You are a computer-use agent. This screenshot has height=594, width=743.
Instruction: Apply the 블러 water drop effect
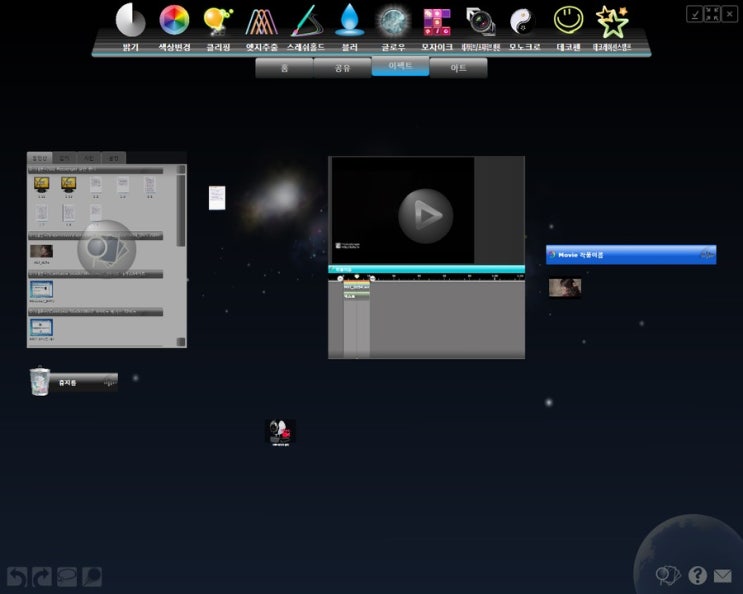(349, 21)
